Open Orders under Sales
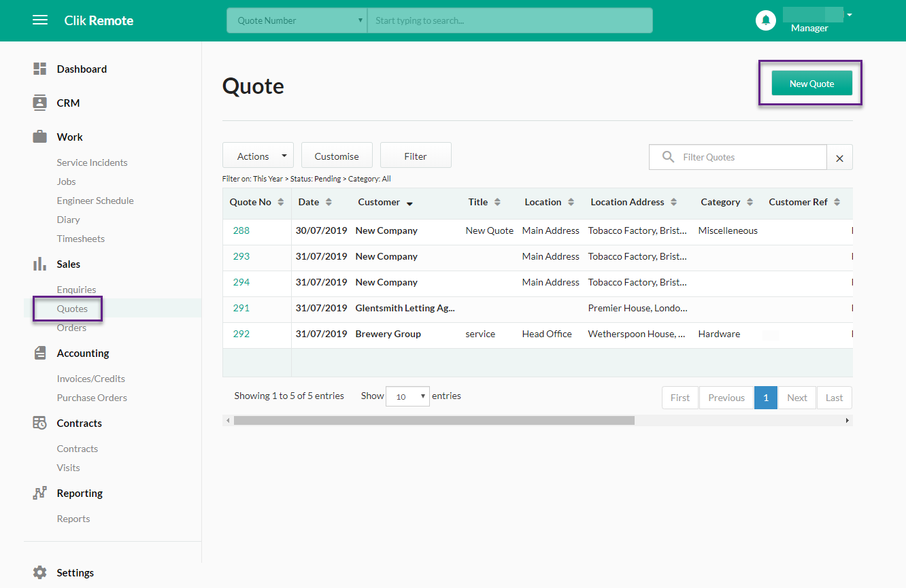The height and width of the screenshot is (588, 906). coord(71,328)
